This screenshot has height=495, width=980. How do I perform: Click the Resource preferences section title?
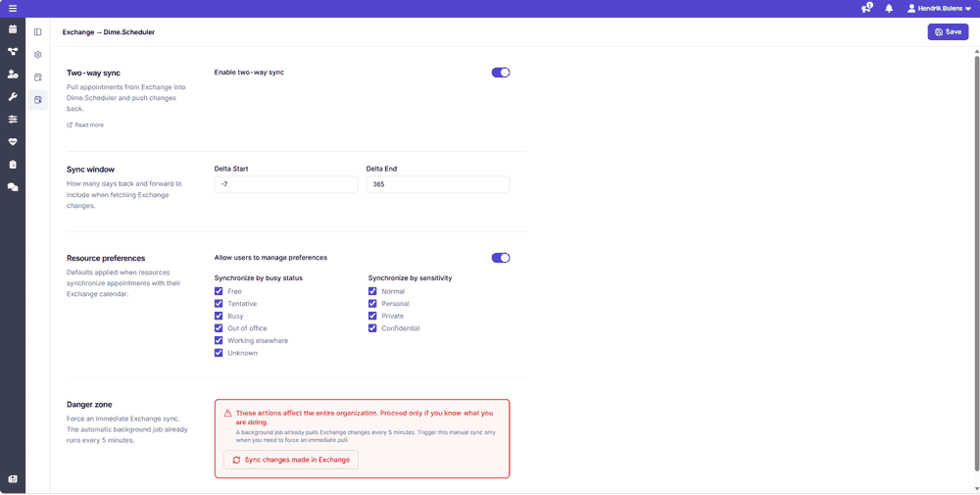click(106, 258)
